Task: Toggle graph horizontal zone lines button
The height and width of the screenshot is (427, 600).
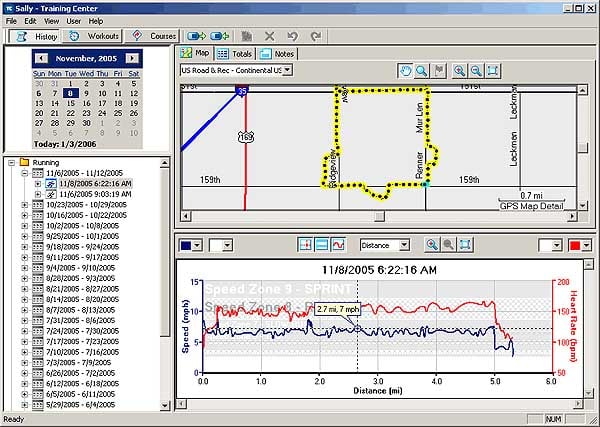Action: click(322, 245)
